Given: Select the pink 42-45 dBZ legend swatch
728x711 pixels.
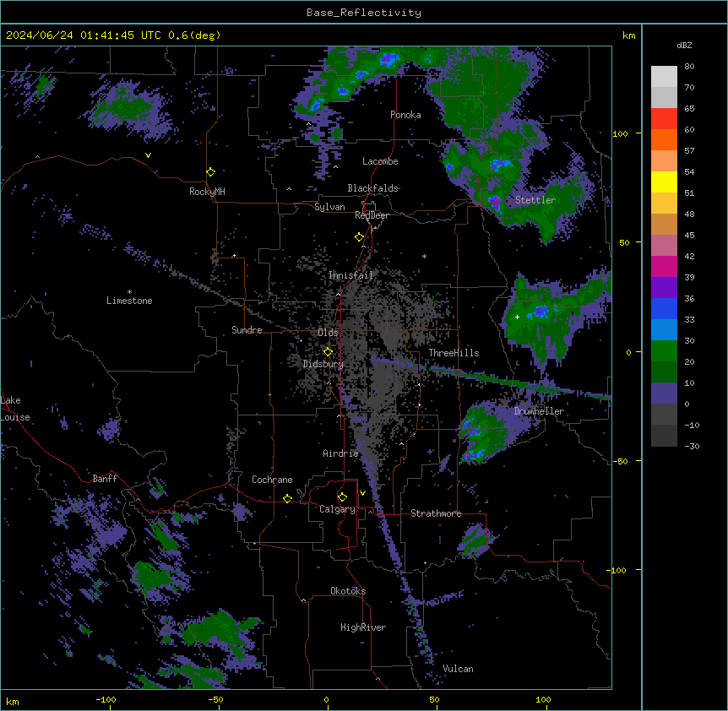Looking at the screenshot, I should [x=664, y=246].
